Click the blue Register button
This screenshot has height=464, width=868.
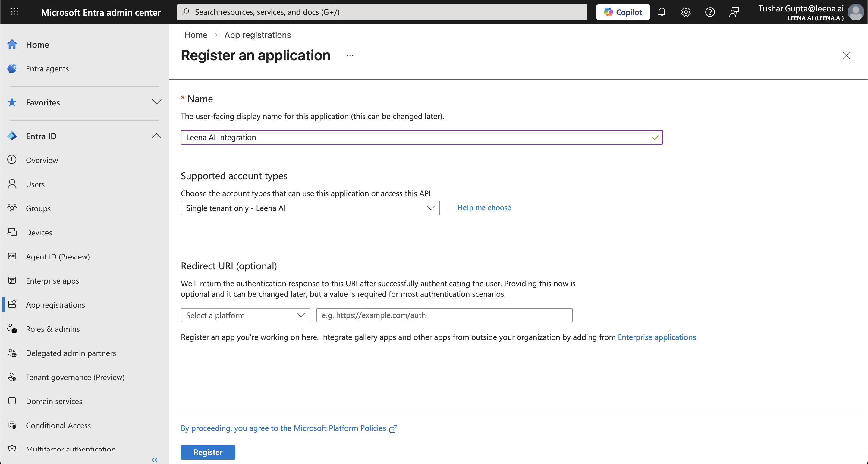tap(208, 452)
